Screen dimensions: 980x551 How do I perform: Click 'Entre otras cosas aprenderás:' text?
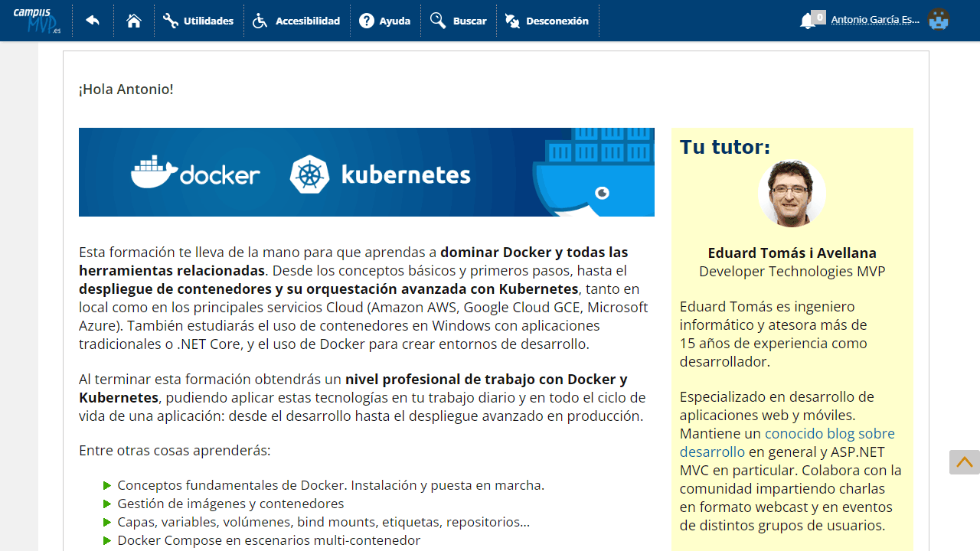[x=175, y=450]
